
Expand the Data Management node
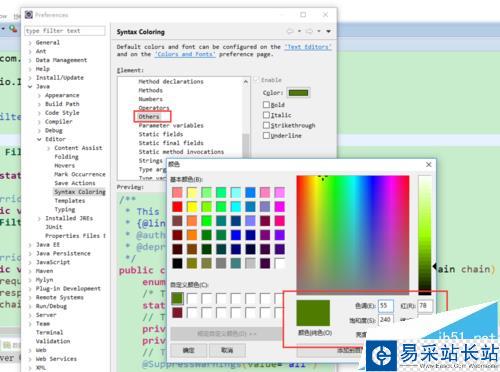tap(30, 60)
